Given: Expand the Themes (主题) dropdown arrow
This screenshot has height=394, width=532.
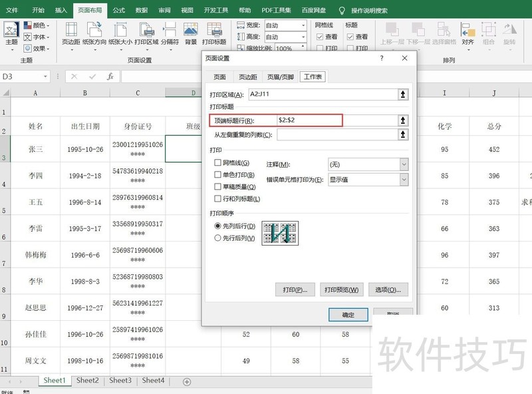Looking at the screenshot, I should tap(13, 50).
